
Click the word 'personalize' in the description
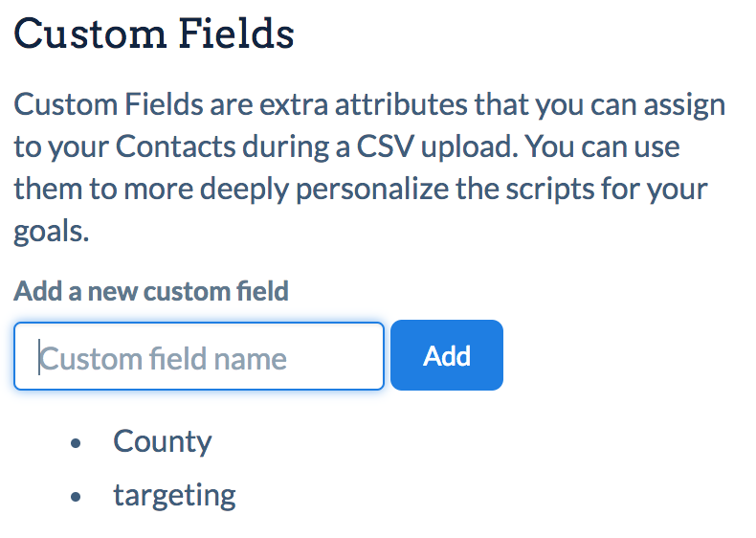(x=372, y=189)
